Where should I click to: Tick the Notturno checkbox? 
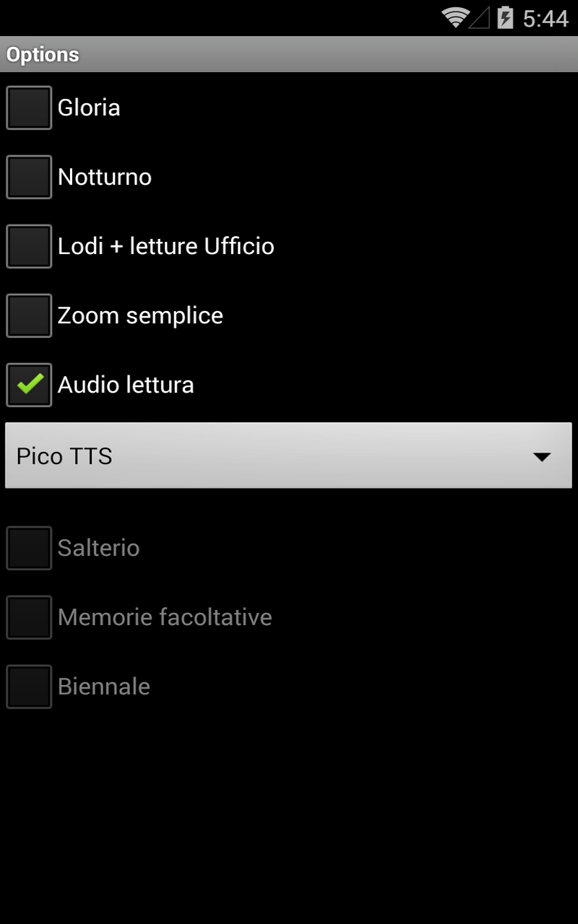(x=29, y=177)
